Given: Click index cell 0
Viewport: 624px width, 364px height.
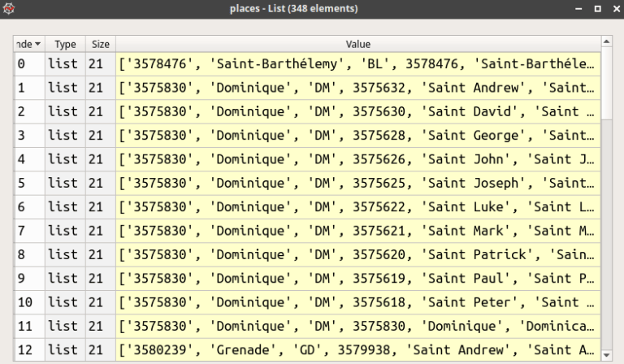Looking at the screenshot, I should click(29, 63).
